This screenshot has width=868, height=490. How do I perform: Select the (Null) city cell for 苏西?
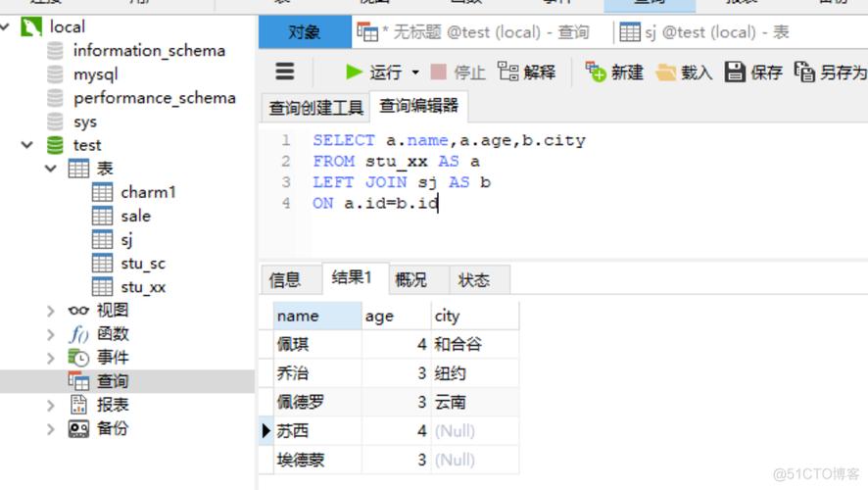tap(475, 431)
